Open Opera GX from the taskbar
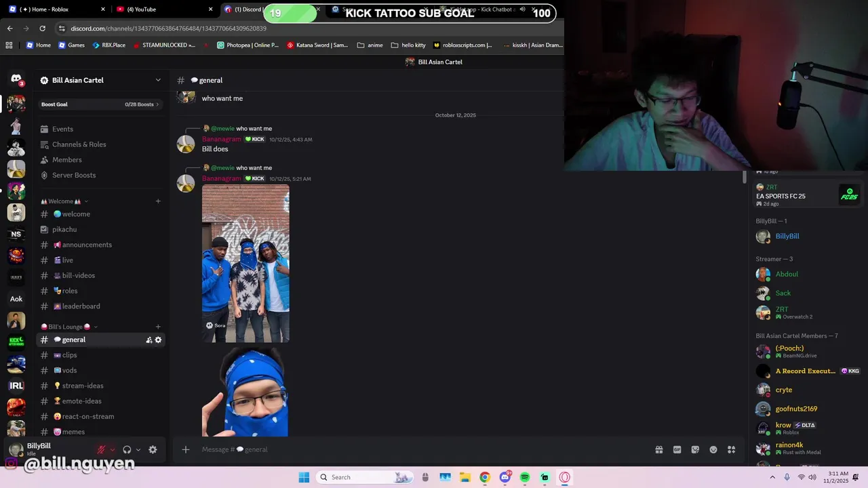This screenshot has height=488, width=868. click(565, 477)
